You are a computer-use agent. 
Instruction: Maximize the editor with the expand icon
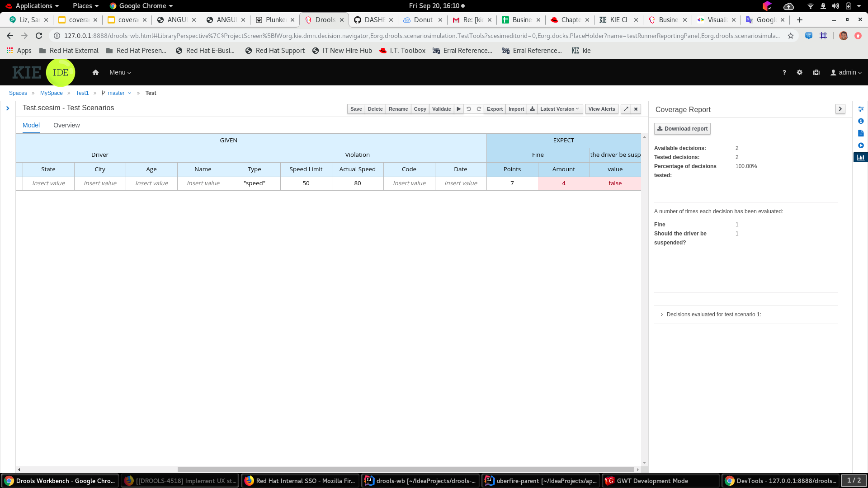tap(626, 109)
